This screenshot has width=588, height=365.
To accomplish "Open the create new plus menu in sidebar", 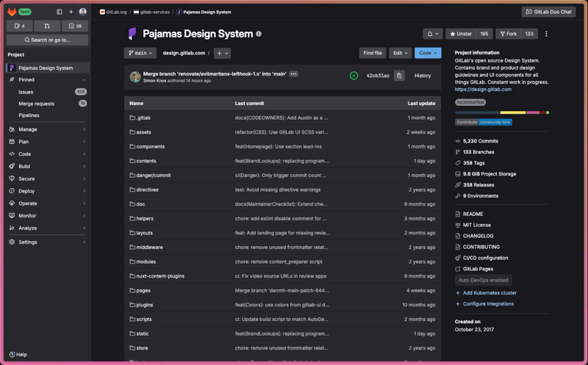I will (71, 12).
